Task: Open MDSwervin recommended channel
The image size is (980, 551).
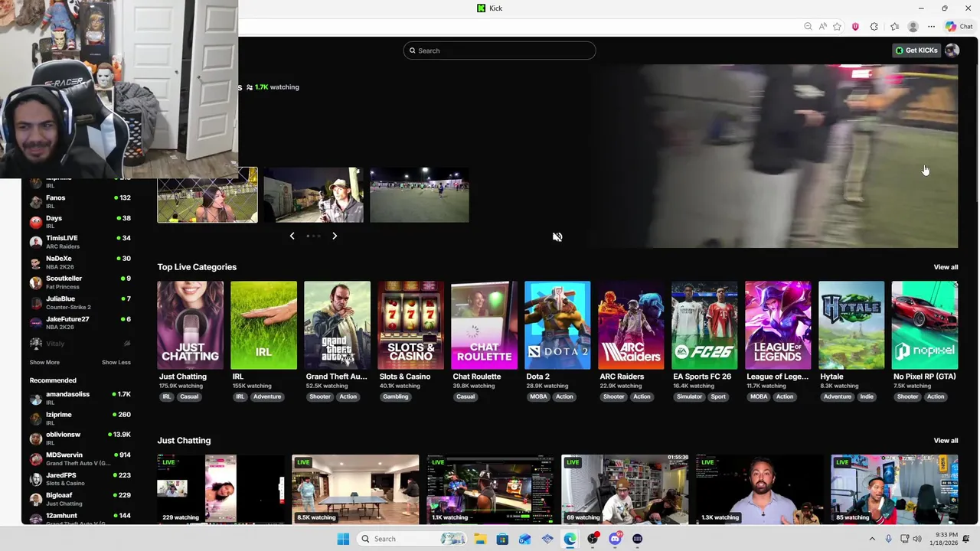Action: pyautogui.click(x=80, y=458)
